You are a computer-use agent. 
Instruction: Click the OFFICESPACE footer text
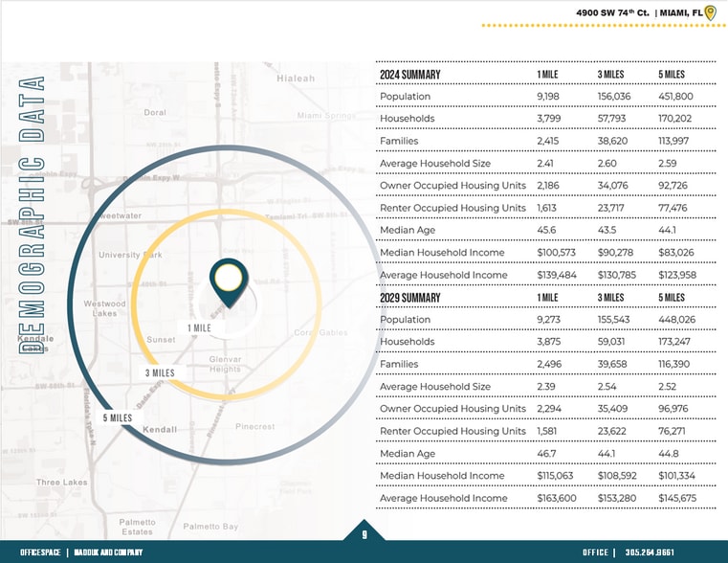coord(41,552)
